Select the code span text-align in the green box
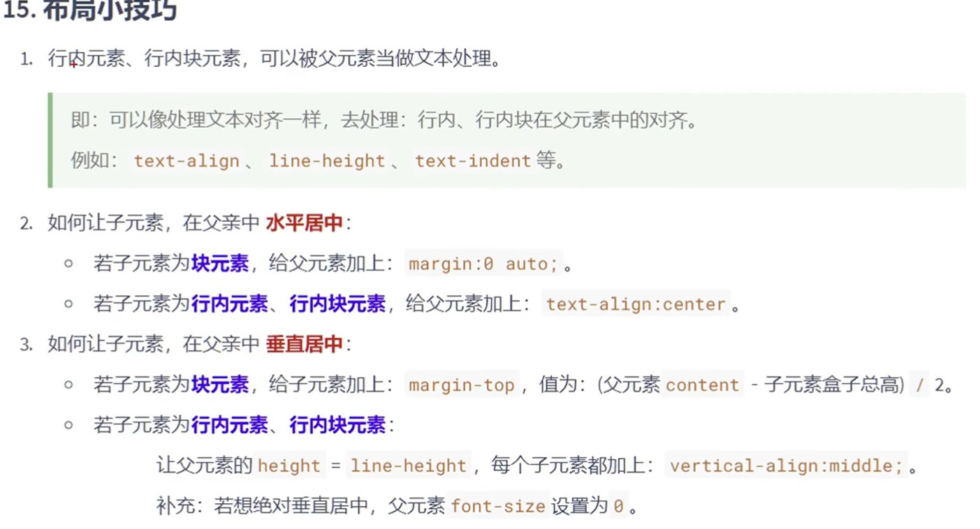Screen dimensions: 980x529 (187, 161)
